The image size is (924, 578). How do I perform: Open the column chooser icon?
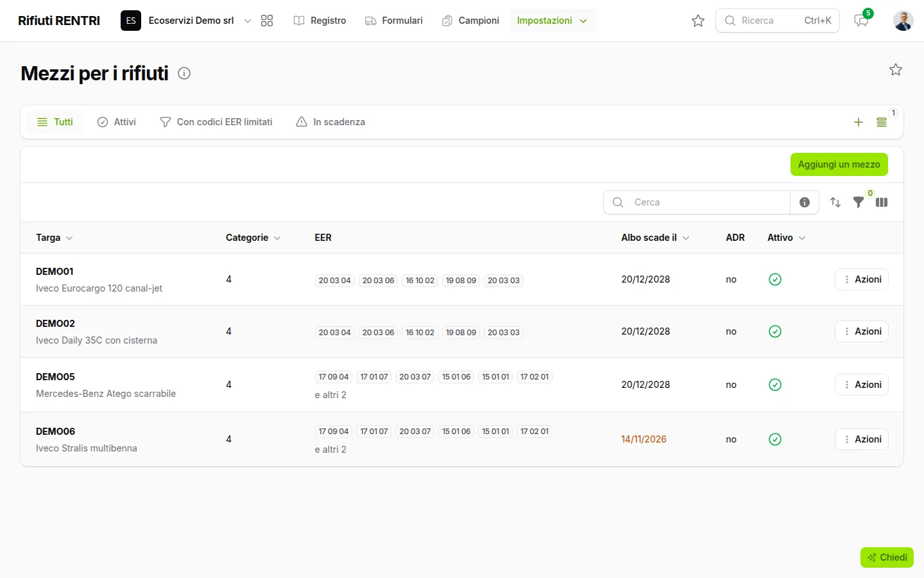(x=882, y=202)
